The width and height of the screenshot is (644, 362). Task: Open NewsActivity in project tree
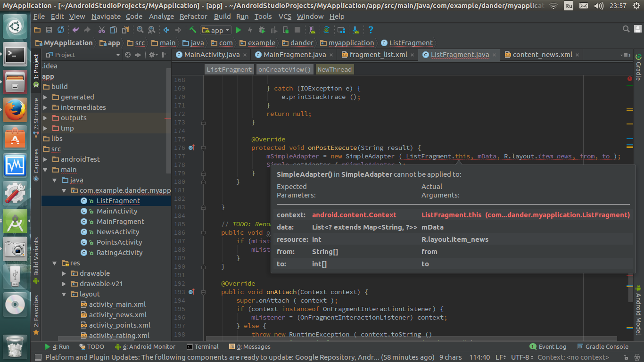[x=118, y=232]
